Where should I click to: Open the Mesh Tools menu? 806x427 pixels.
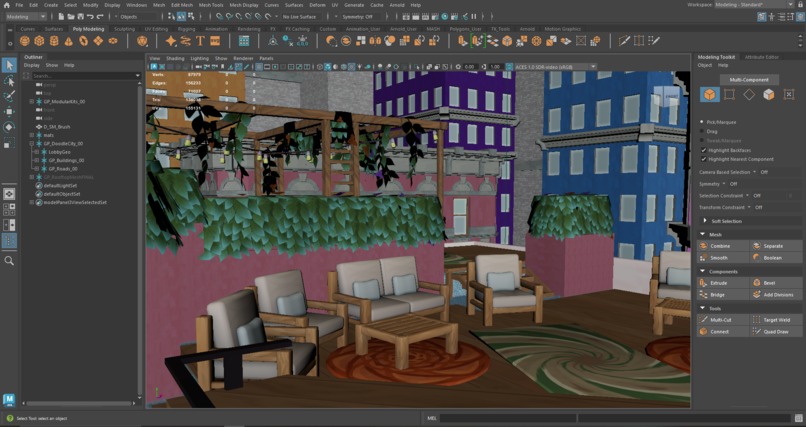point(211,5)
